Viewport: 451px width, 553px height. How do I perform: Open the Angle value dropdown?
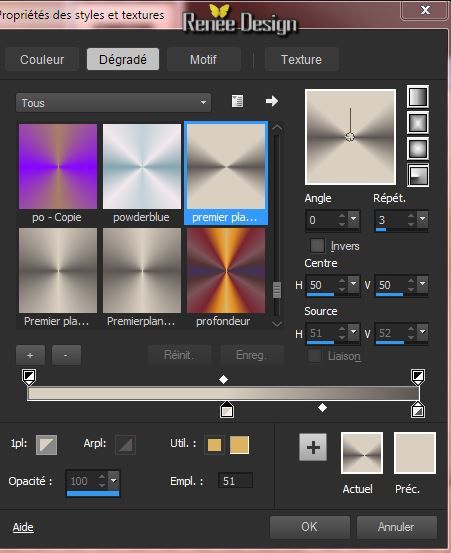click(353, 219)
